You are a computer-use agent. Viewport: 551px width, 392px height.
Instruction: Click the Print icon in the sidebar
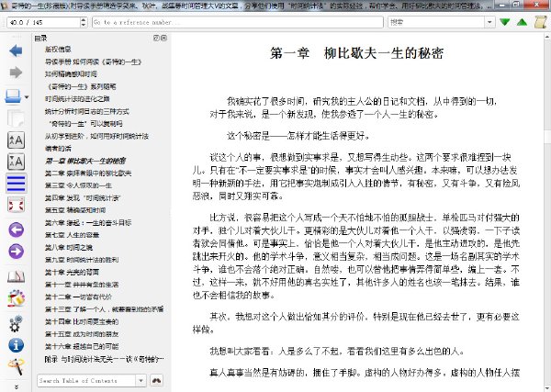tap(14, 96)
